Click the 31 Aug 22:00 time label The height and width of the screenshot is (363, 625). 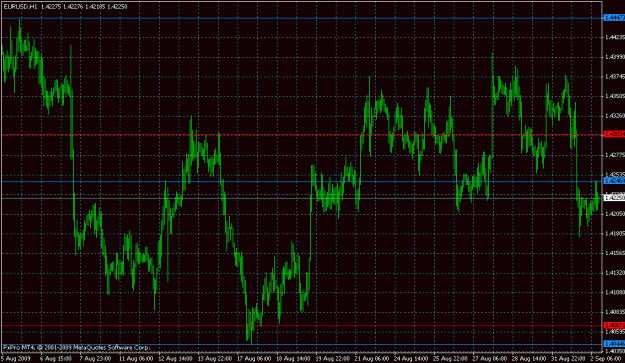(568, 359)
